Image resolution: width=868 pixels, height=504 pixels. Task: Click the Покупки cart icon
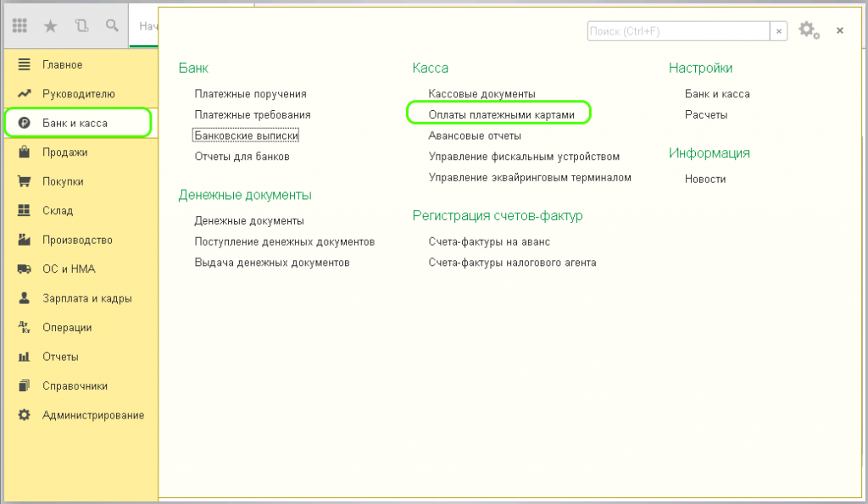click(x=25, y=181)
